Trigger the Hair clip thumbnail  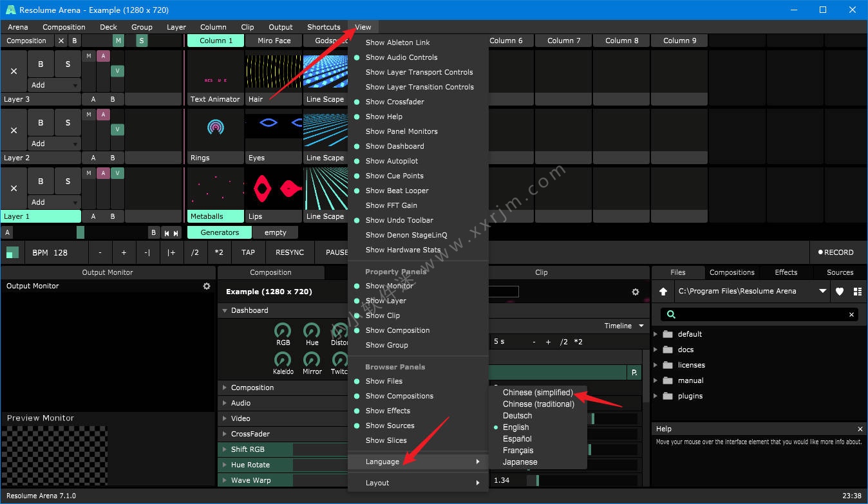(x=273, y=72)
